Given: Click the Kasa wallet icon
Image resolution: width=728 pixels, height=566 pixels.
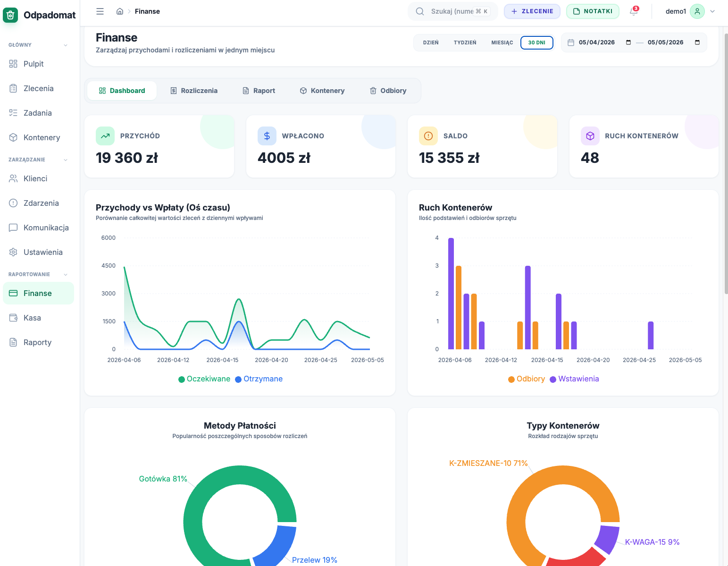Looking at the screenshot, I should coord(13,318).
